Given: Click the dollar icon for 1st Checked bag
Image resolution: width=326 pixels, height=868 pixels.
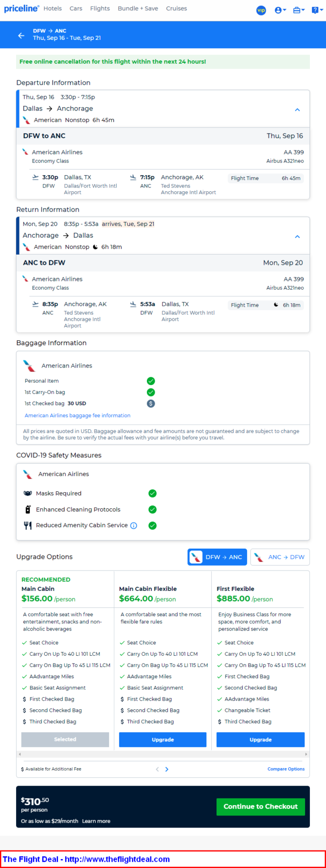Looking at the screenshot, I should click(x=151, y=404).
